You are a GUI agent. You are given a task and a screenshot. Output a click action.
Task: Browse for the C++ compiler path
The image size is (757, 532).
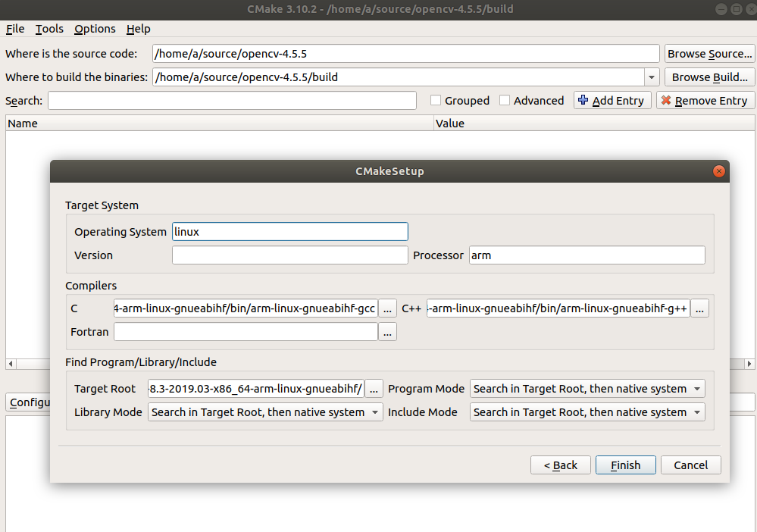tap(699, 308)
